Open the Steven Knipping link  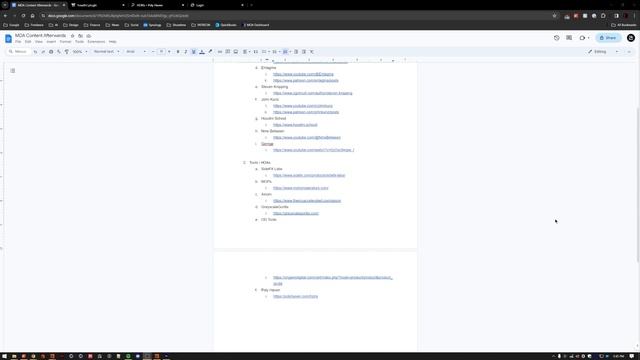pyautogui.click(x=313, y=93)
